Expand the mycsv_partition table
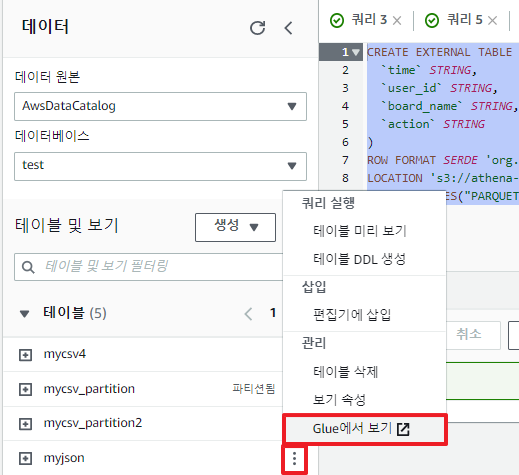Viewport: 519px width, 475px height. click(26, 389)
